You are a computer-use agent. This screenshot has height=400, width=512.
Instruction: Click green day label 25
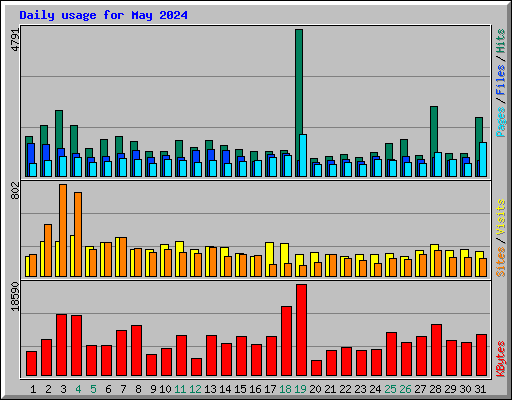pos(390,389)
